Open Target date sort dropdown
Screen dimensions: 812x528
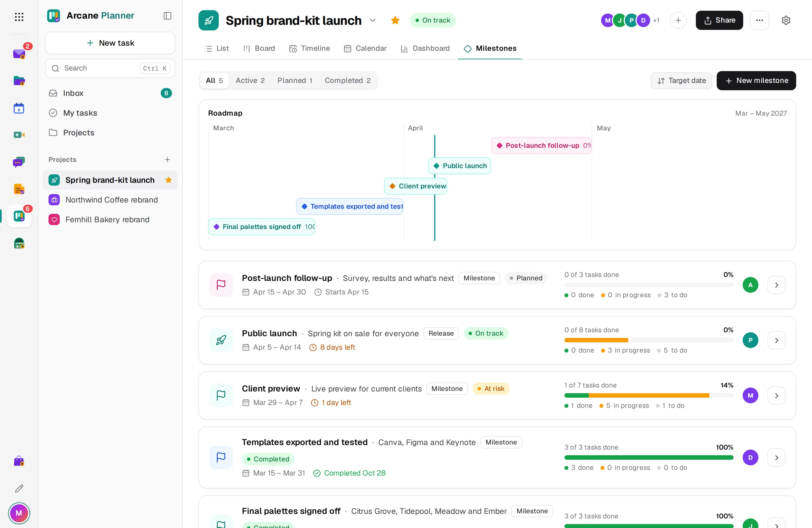click(x=681, y=81)
